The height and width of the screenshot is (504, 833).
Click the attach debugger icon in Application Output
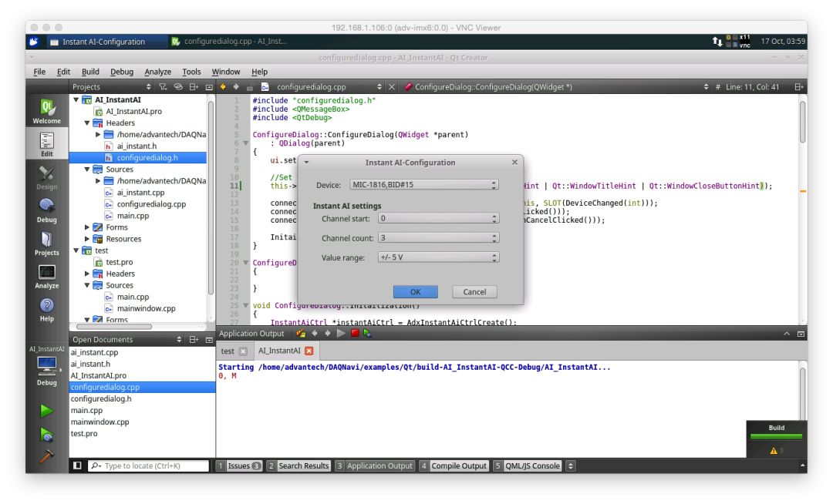[368, 333]
